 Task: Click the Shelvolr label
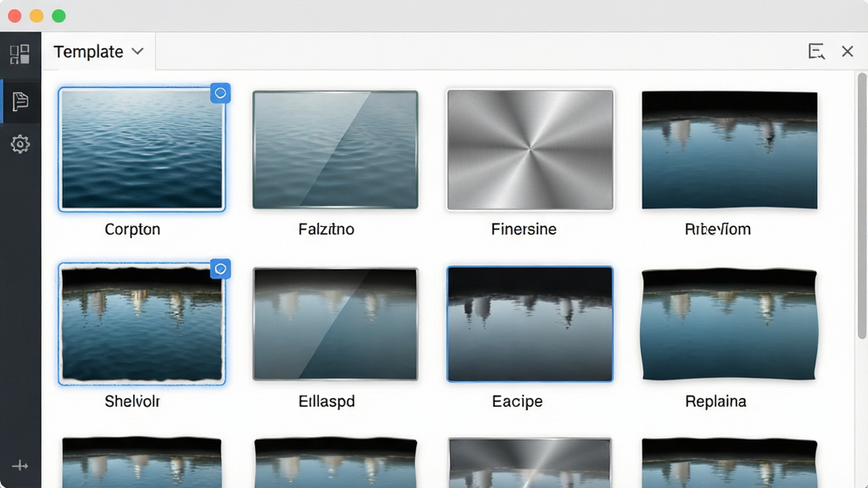point(132,401)
